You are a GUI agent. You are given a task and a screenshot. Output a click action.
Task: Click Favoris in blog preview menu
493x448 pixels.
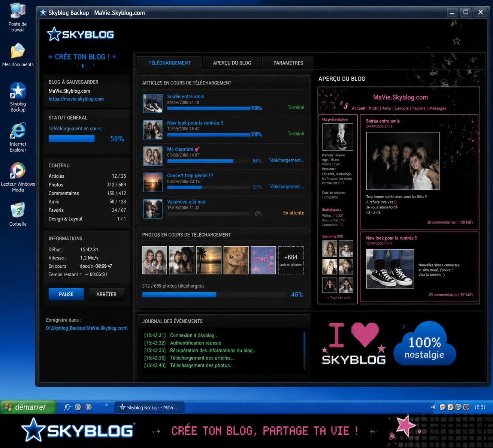point(419,108)
